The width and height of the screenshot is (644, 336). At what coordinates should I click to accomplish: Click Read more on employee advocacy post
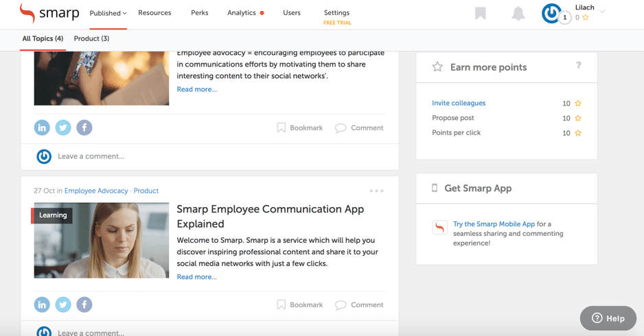tap(197, 89)
